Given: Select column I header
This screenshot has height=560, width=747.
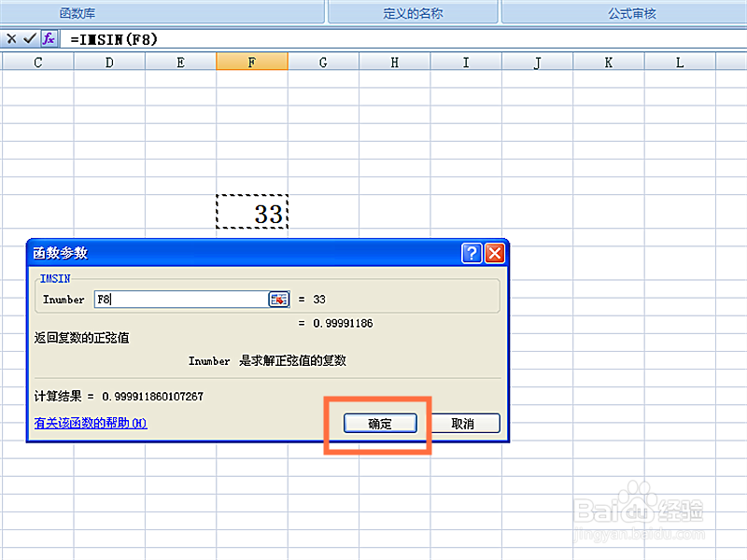Looking at the screenshot, I should (466, 63).
